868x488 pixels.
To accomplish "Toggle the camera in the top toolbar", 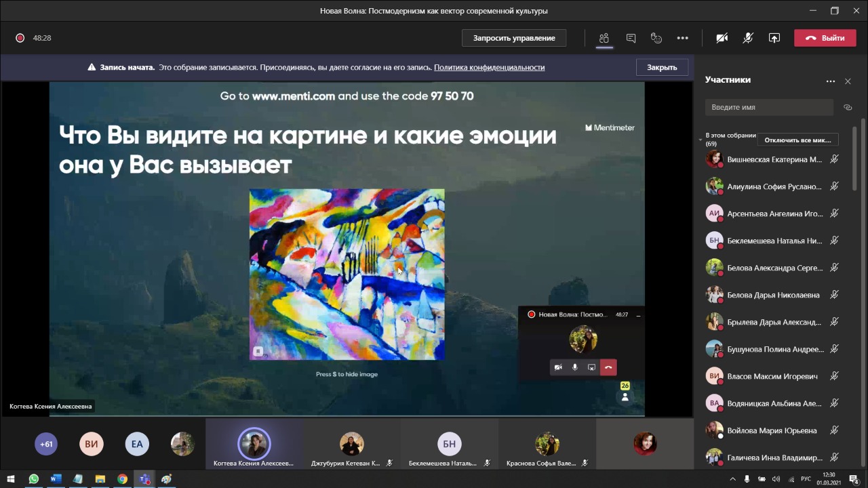I will click(x=722, y=38).
